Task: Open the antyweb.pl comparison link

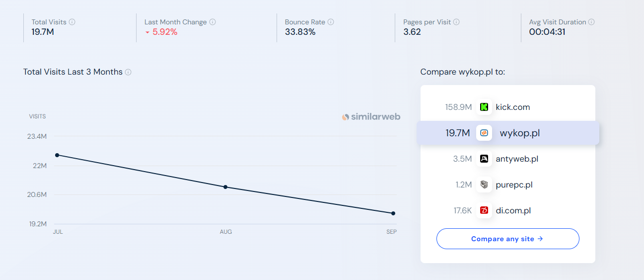Action: point(517,159)
